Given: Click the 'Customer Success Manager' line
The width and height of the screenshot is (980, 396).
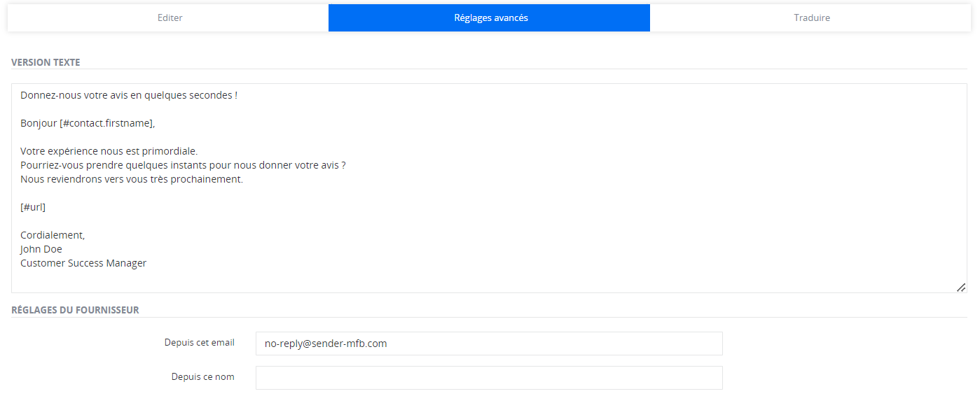Looking at the screenshot, I should tap(83, 263).
